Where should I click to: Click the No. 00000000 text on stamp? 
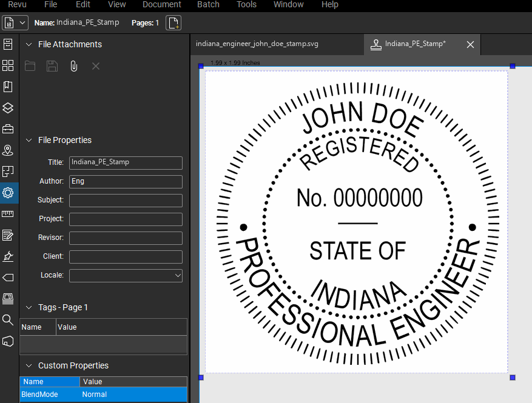point(360,198)
